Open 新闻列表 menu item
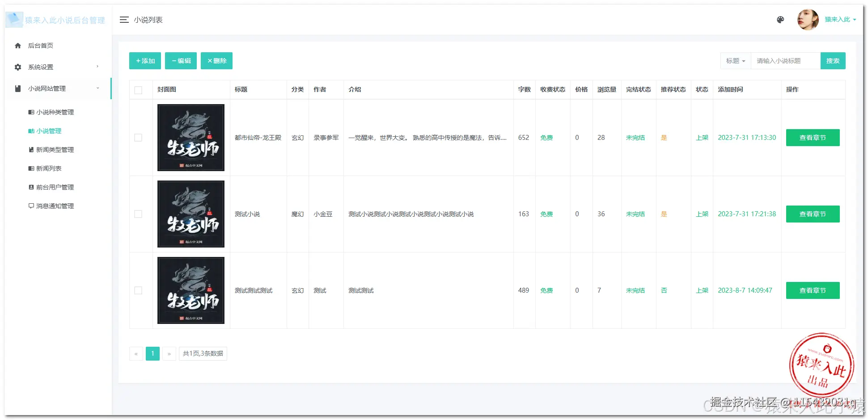The image size is (868, 420). tap(49, 168)
